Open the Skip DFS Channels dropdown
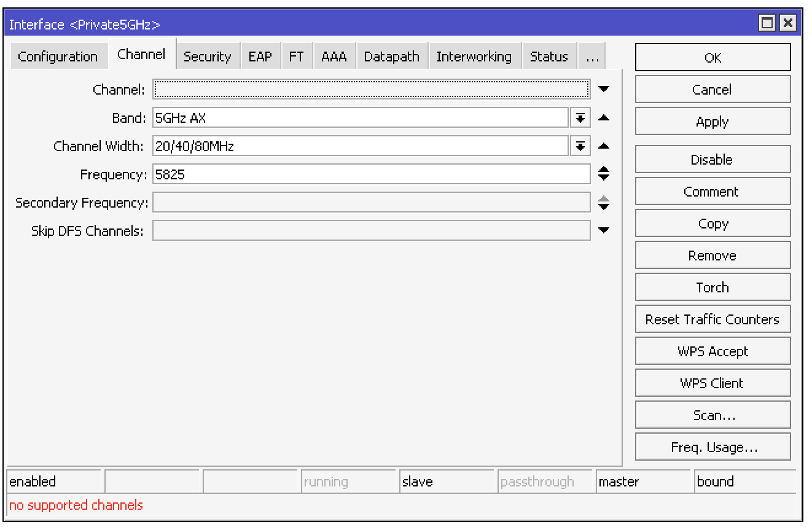Viewport: 812px width, 527px height. [x=603, y=230]
